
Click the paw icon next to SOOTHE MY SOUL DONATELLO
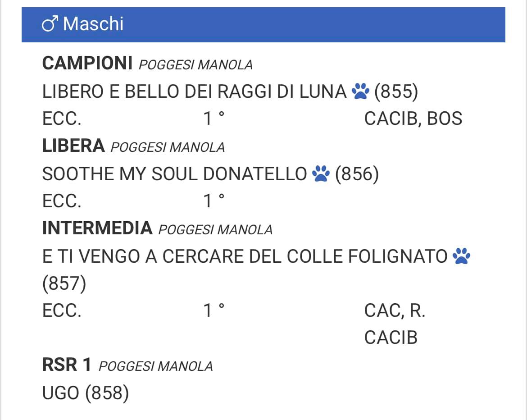tap(321, 173)
